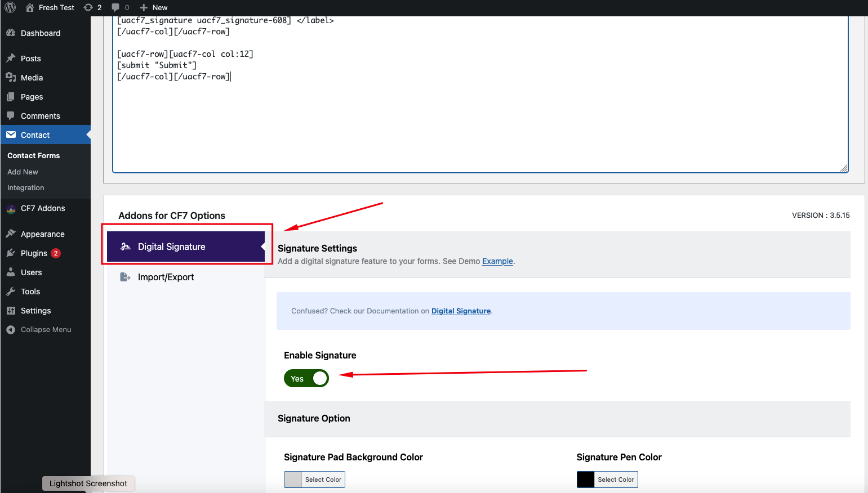Open Contact Forms submenu item
This screenshot has height=493, width=868.
point(33,155)
